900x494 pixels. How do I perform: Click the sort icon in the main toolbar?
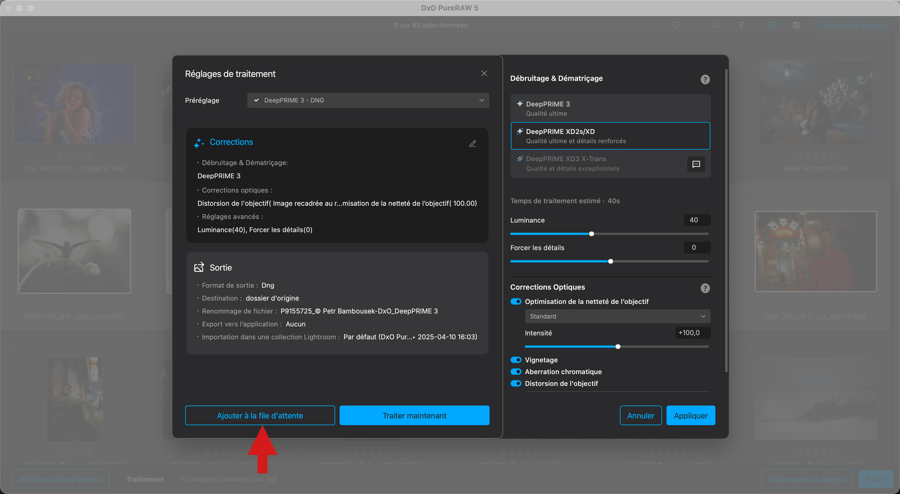(716, 25)
